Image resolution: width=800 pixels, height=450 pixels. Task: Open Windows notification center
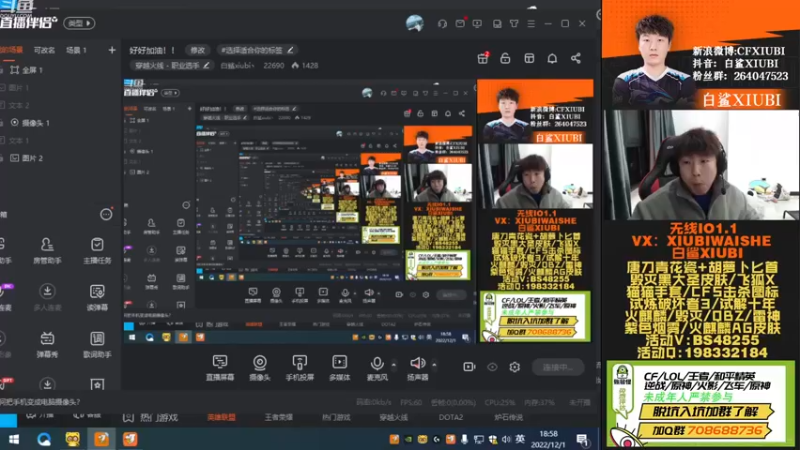583,439
